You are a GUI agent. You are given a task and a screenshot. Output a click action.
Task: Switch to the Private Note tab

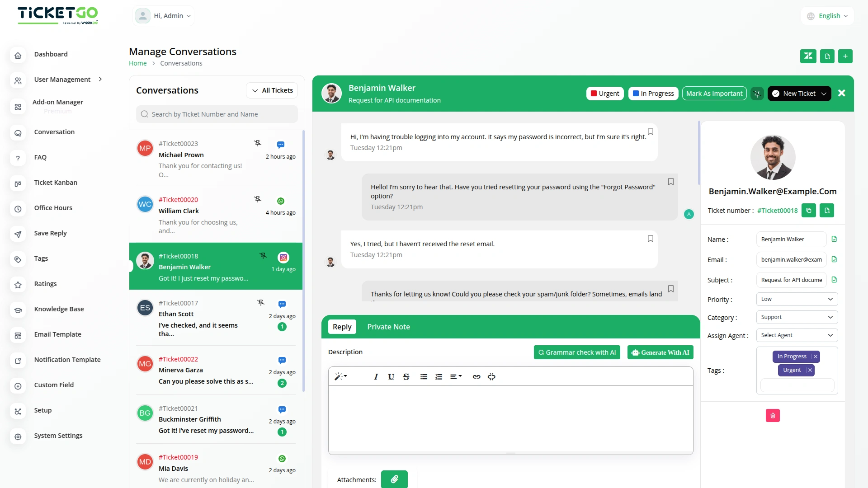click(388, 327)
